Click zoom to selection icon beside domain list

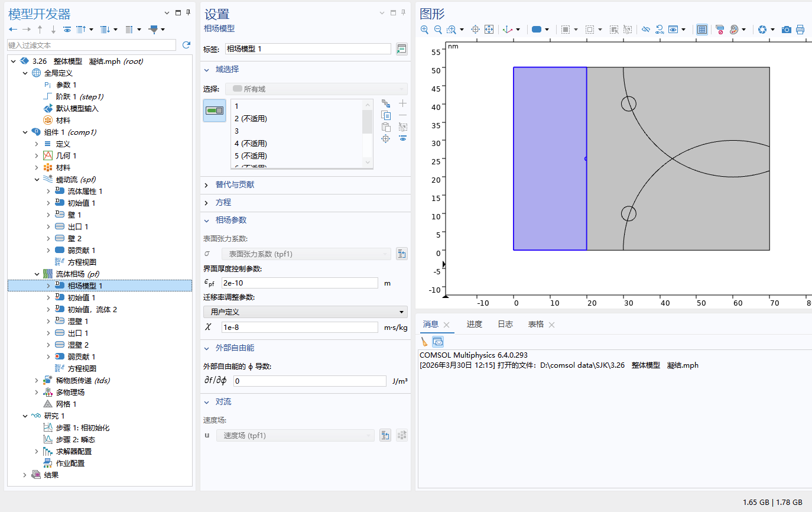(386, 138)
